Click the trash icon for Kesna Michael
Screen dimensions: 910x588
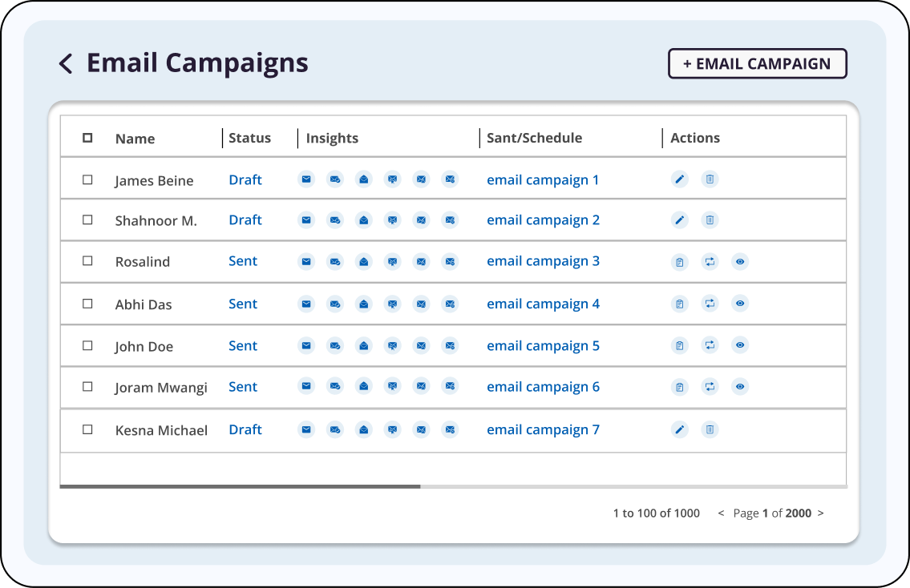pyautogui.click(x=710, y=430)
